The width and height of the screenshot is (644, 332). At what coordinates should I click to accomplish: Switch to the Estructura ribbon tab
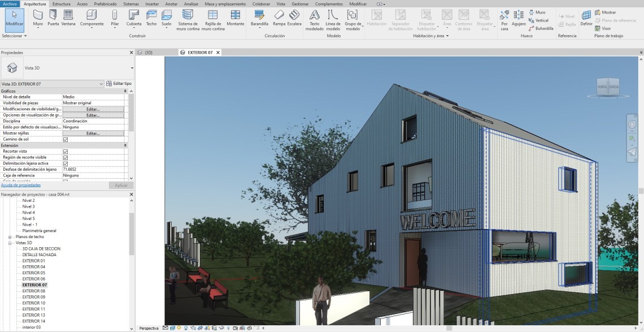(x=62, y=3)
